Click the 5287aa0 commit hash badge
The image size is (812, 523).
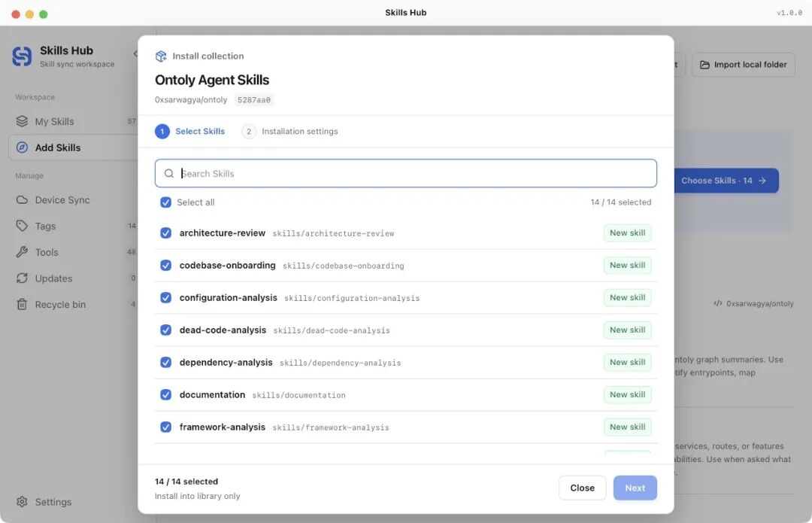coord(254,99)
